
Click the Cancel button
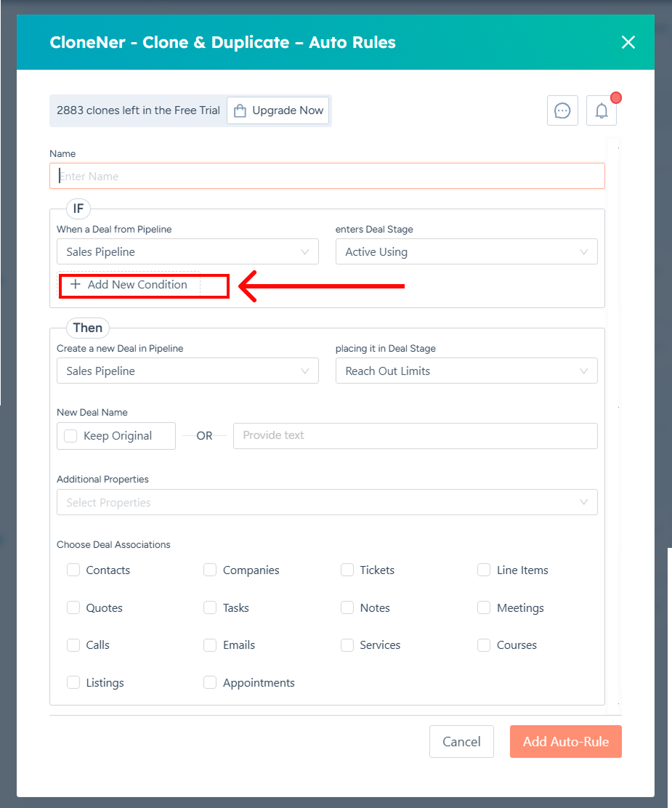coord(462,742)
